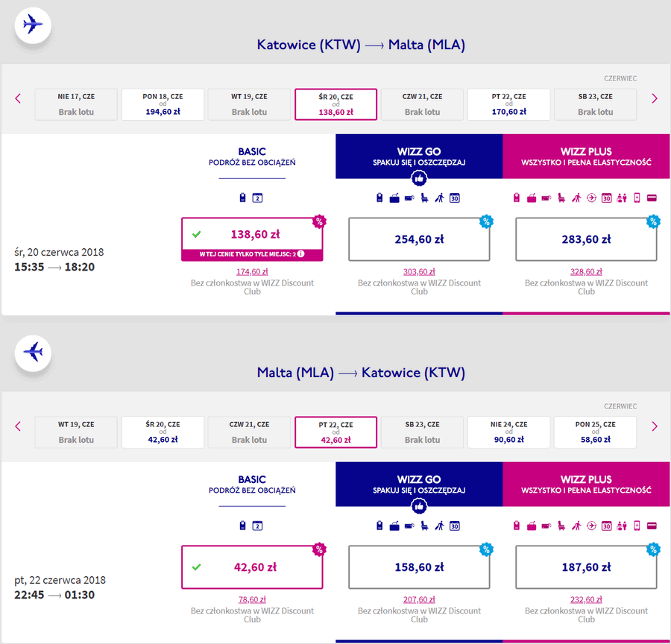Click non-member price link 207,60 zł
Screen dimensions: 671x644
coord(419,599)
